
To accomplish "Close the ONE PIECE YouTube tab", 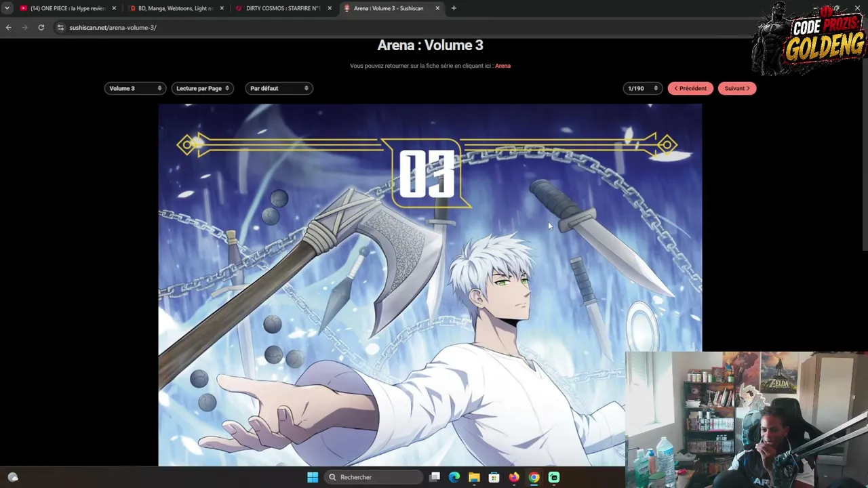I will pos(114,8).
